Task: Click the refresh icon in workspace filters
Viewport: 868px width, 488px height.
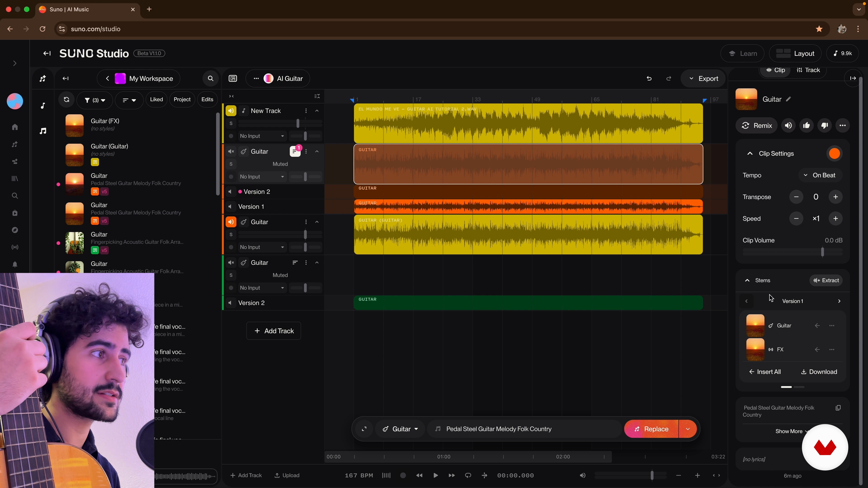Action: [66, 100]
